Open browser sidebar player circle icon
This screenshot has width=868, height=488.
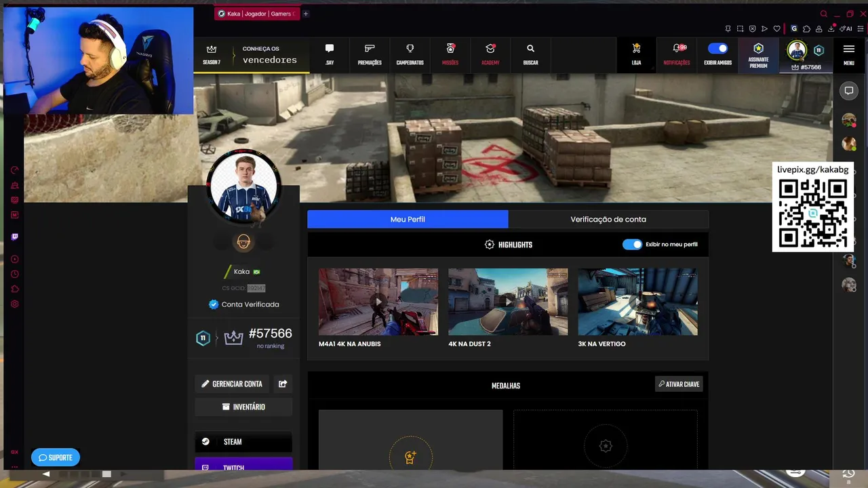coord(15,260)
